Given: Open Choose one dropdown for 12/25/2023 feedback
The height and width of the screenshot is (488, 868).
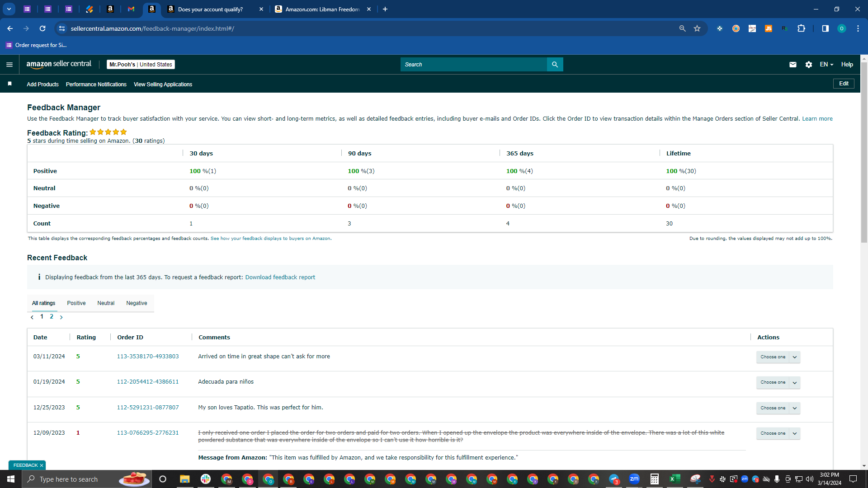Looking at the screenshot, I should coord(778,408).
